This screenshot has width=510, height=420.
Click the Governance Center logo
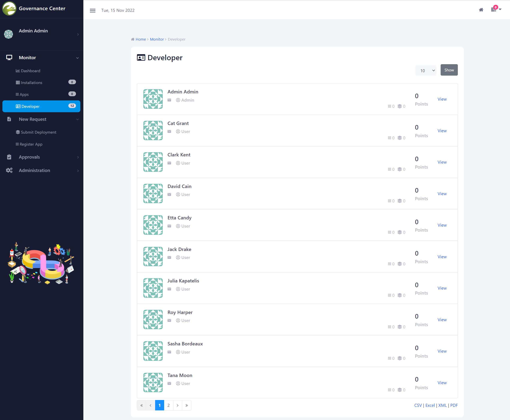[9, 8]
